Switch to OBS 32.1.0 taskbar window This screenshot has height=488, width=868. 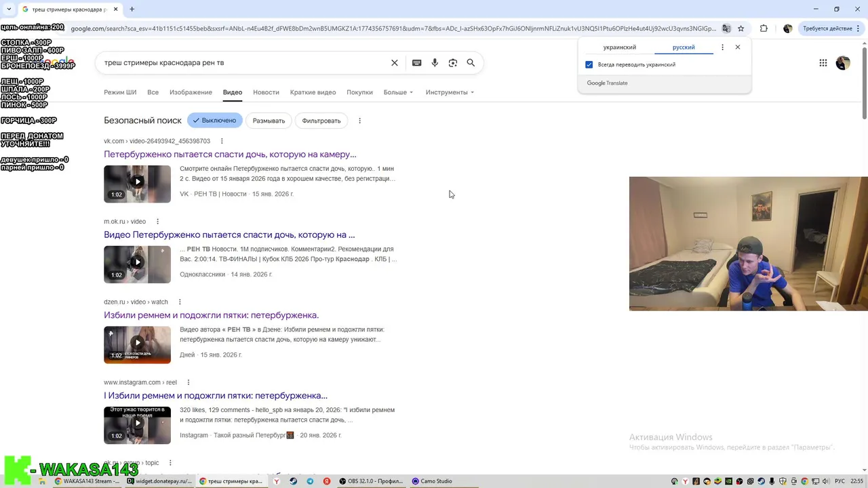[371, 481]
